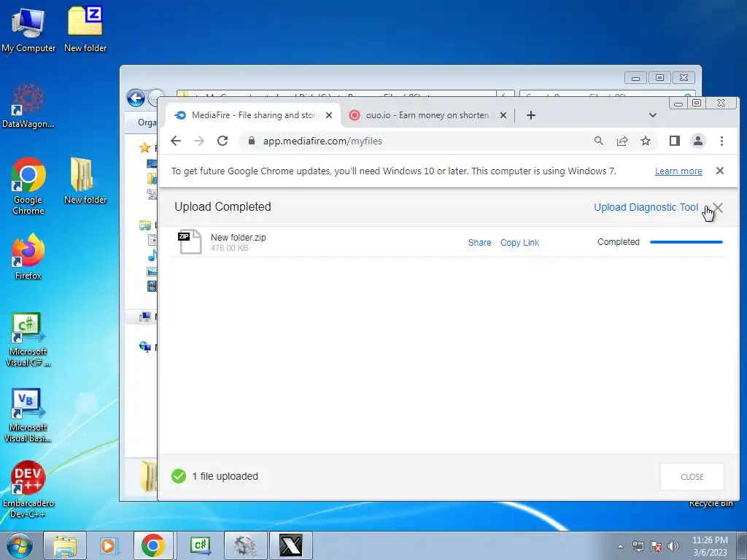
Task: Select Microsoft Visual C# desktop shortcut
Action: 28,340
